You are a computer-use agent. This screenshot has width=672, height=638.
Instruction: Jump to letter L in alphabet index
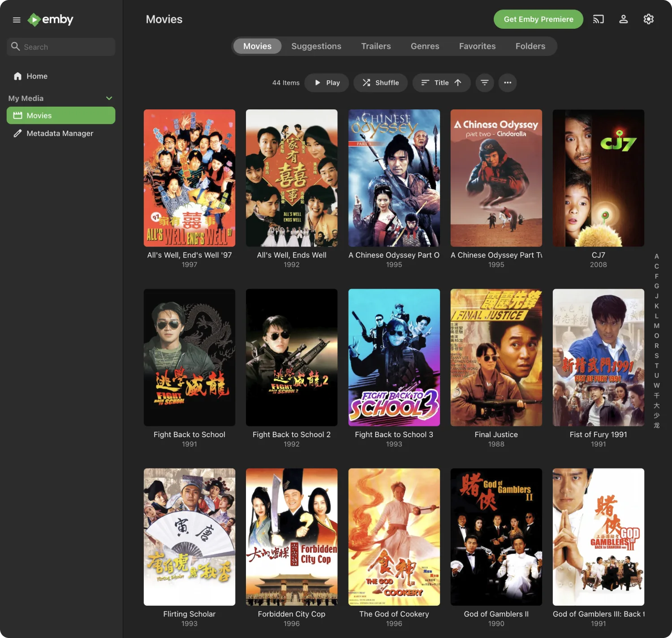657,316
